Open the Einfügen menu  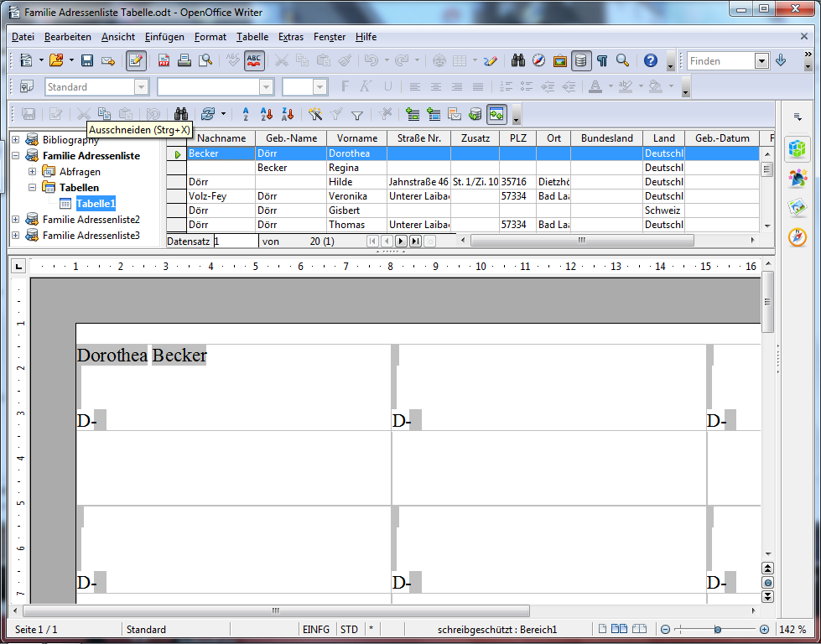coord(164,37)
